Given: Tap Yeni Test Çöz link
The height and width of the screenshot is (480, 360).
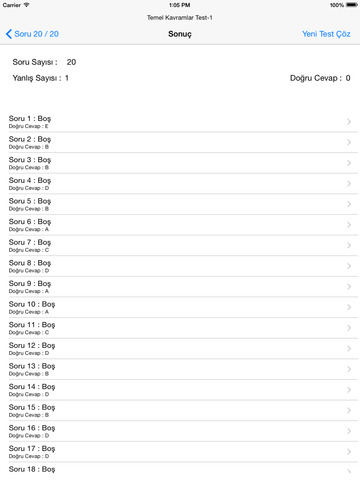Looking at the screenshot, I should point(326,34).
